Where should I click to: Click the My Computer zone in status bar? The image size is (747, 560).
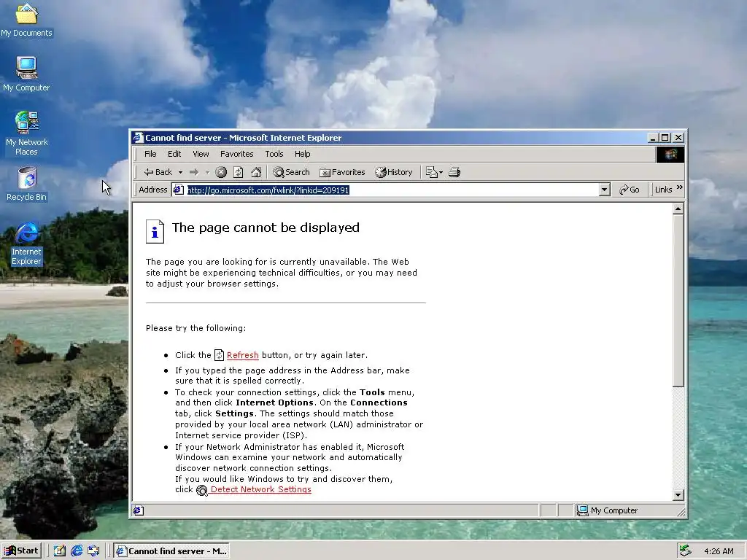click(608, 510)
